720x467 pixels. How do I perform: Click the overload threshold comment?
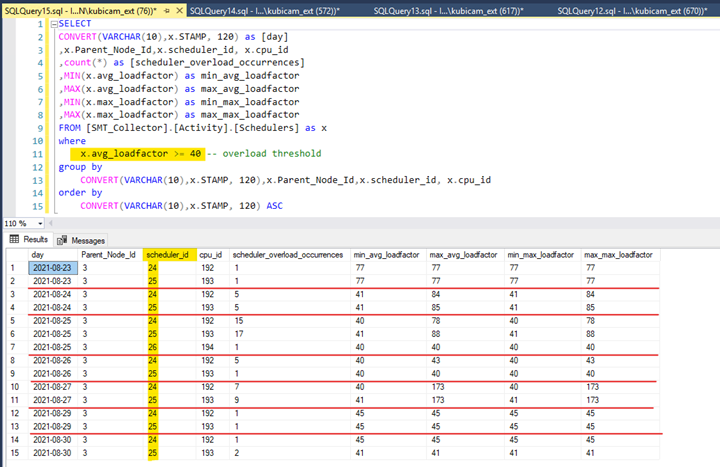click(264, 154)
